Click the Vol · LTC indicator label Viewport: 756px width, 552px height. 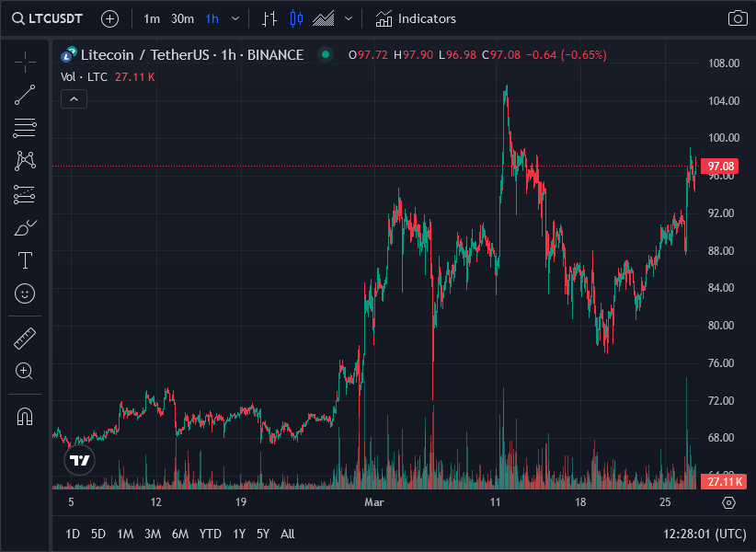84,77
